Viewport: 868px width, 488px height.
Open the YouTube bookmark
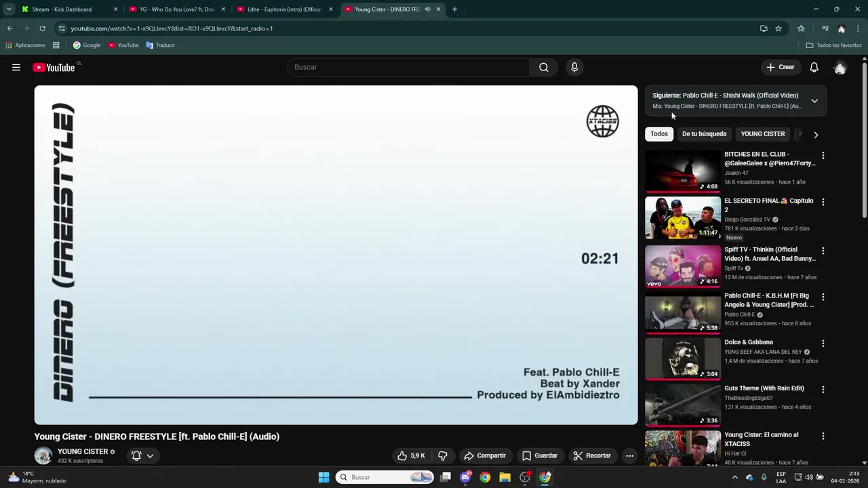tap(123, 45)
